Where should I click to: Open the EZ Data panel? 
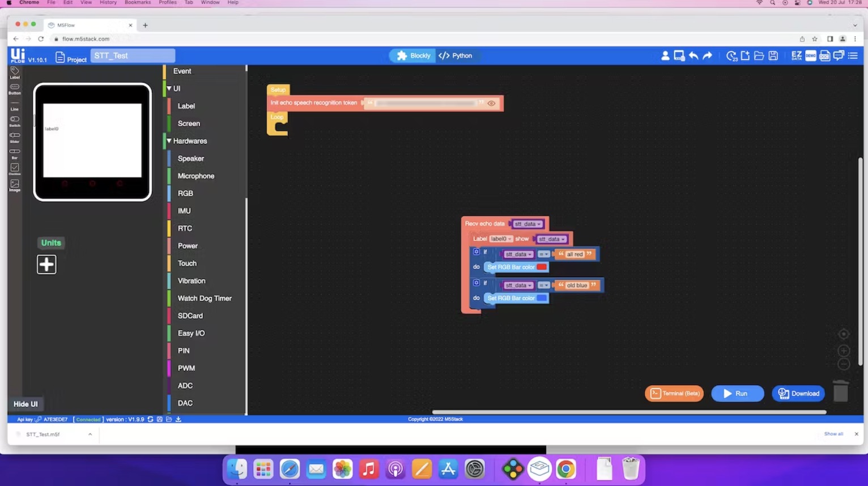click(796, 56)
